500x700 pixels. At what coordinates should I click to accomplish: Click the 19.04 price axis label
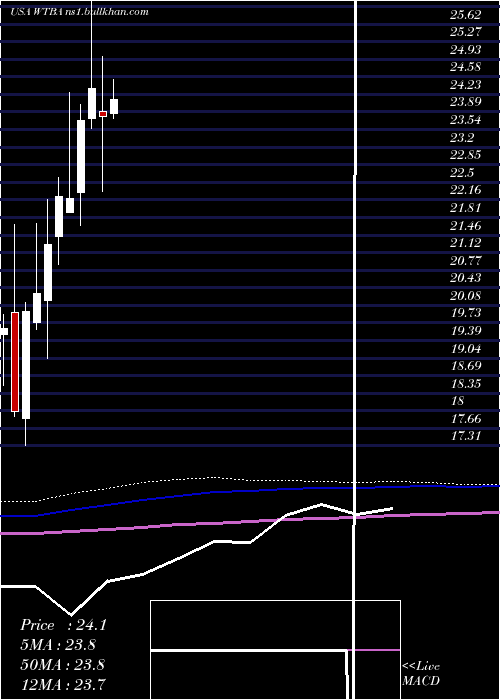466,349
